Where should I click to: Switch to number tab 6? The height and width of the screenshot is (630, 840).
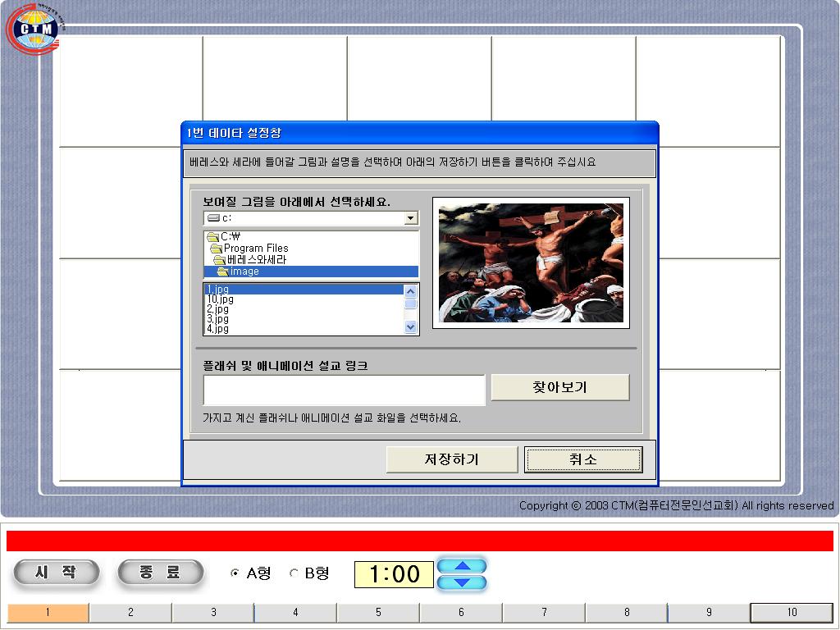tap(461, 612)
